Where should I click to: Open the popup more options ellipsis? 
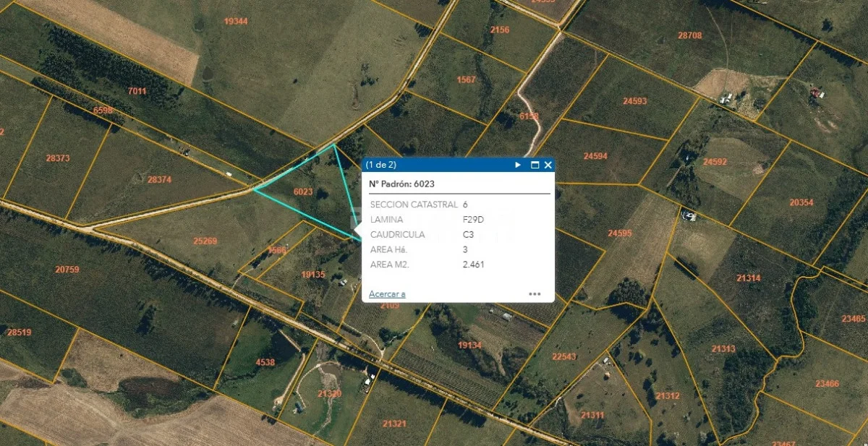535,294
